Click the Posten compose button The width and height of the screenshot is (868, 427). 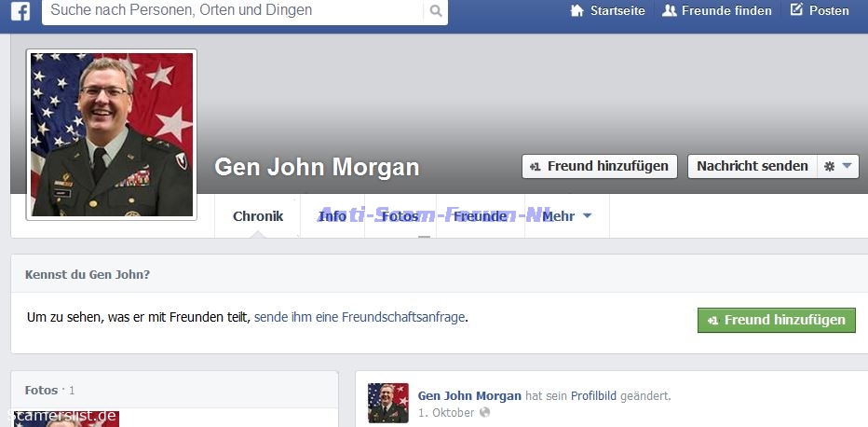click(820, 11)
